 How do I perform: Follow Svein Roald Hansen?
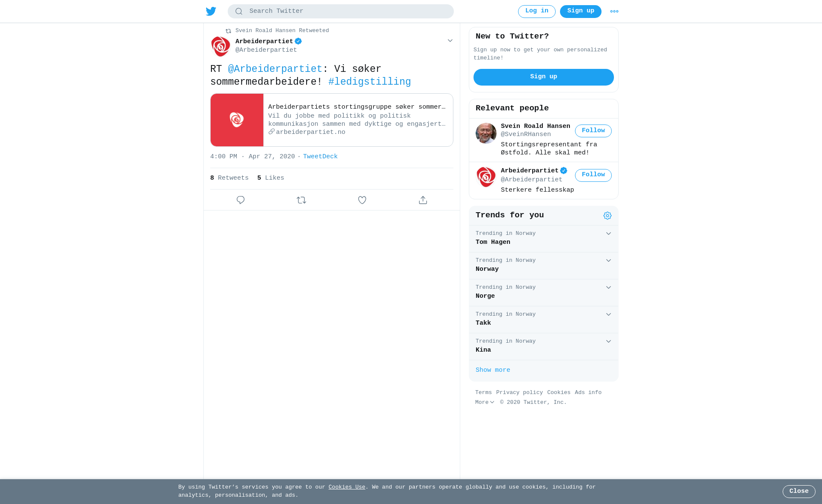[x=593, y=131]
